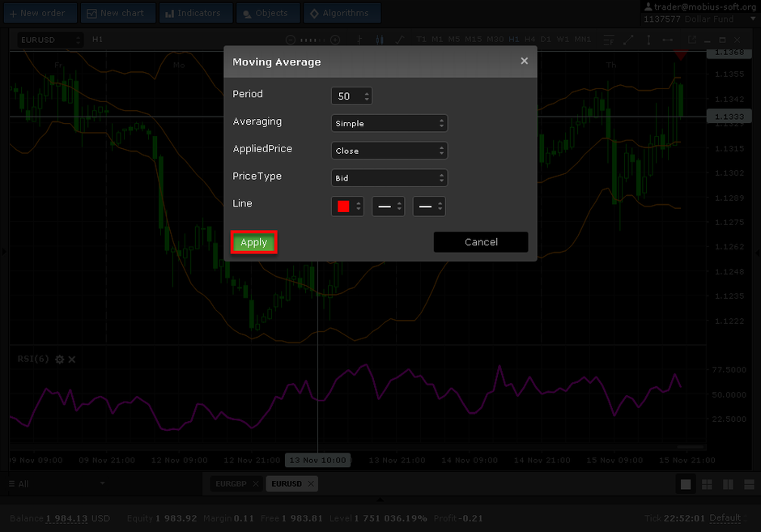Increase the Period value with up arrow
This screenshot has width=761, height=532.
tap(368, 92)
